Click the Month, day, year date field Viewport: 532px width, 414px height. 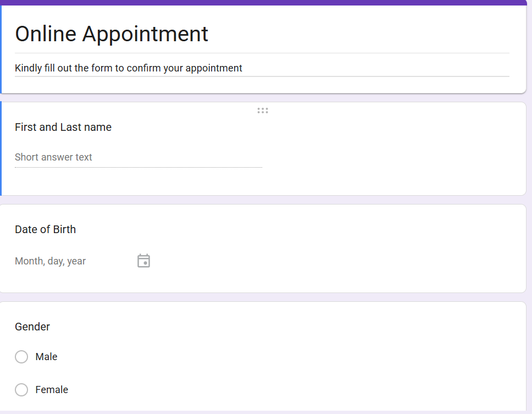click(x=51, y=261)
